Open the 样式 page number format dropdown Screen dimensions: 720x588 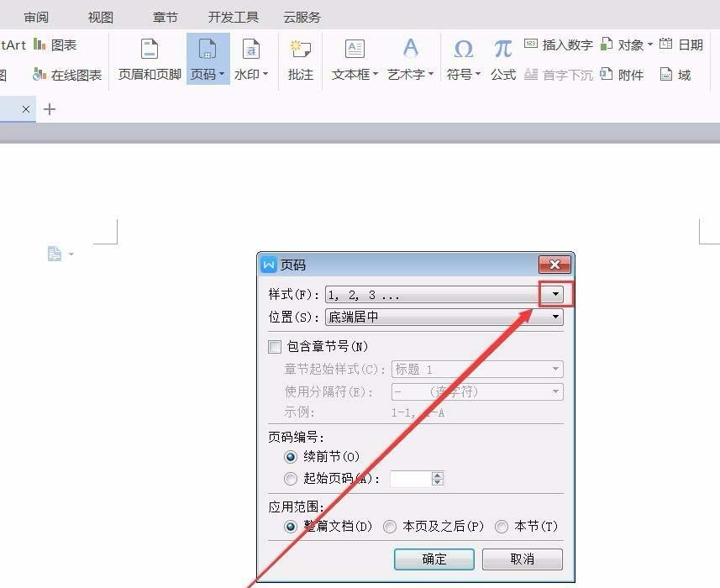554,294
